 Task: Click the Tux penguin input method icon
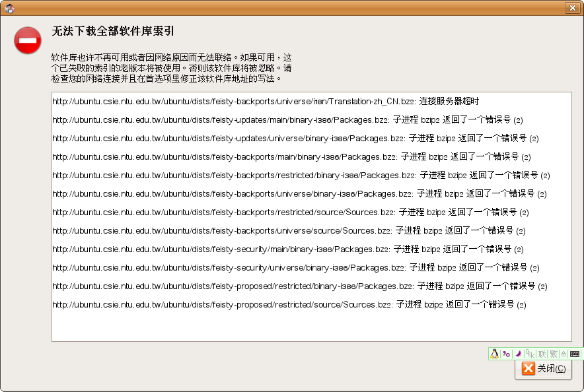[x=495, y=354]
